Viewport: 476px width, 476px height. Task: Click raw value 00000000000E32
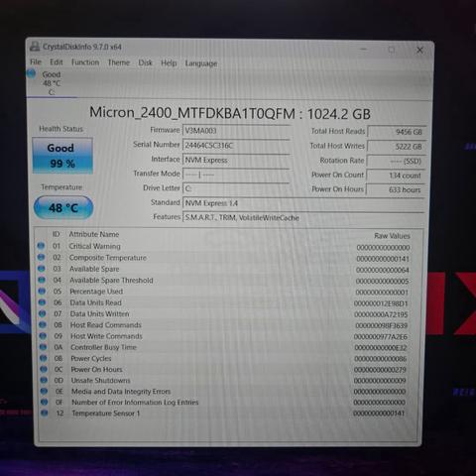pos(381,348)
